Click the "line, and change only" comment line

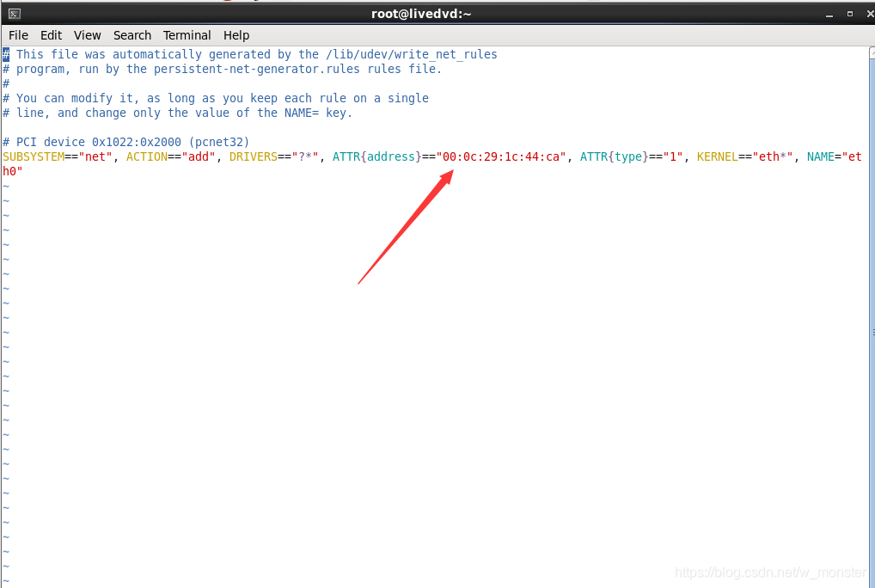(177, 113)
